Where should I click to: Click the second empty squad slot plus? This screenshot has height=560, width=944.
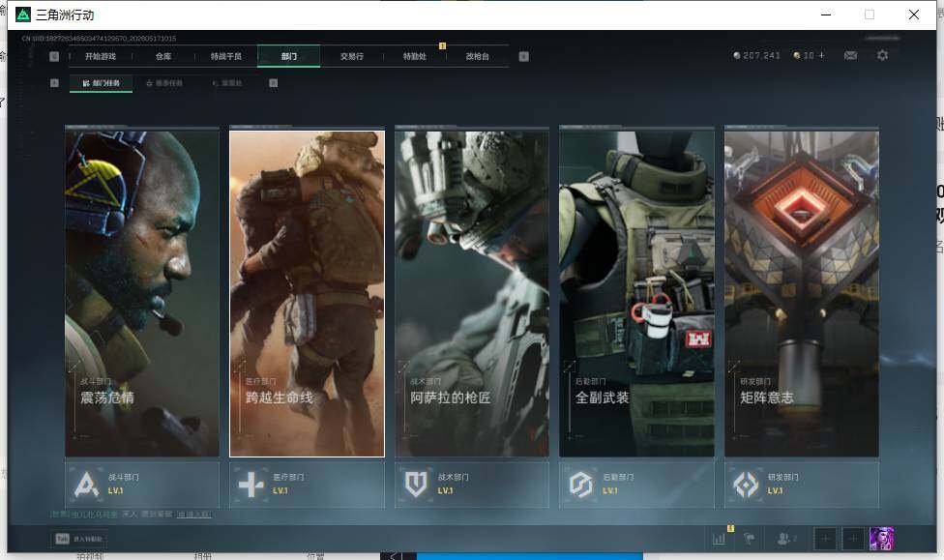click(853, 539)
